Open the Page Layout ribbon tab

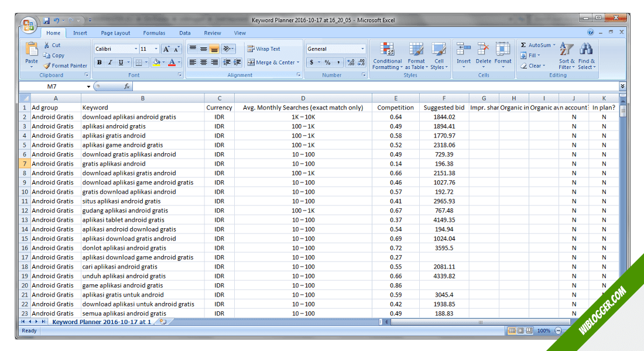click(x=115, y=33)
